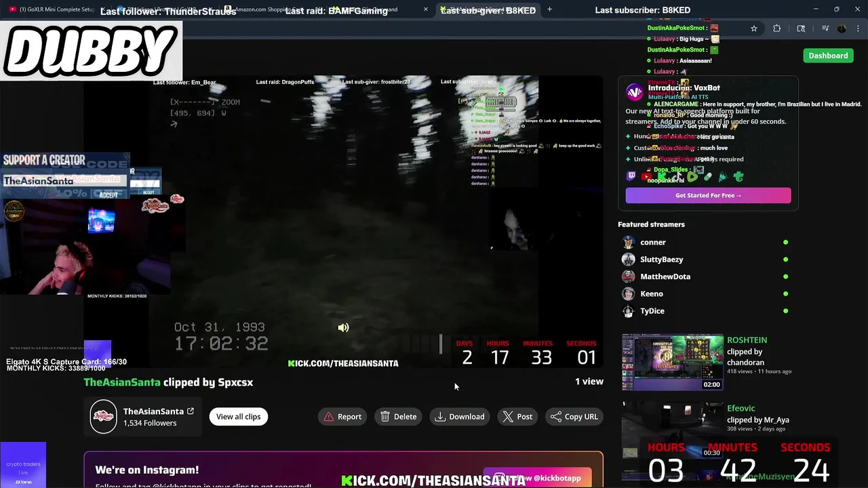The width and height of the screenshot is (868, 488).
Task: Open the Chrome profile avatar
Action: 842,28
